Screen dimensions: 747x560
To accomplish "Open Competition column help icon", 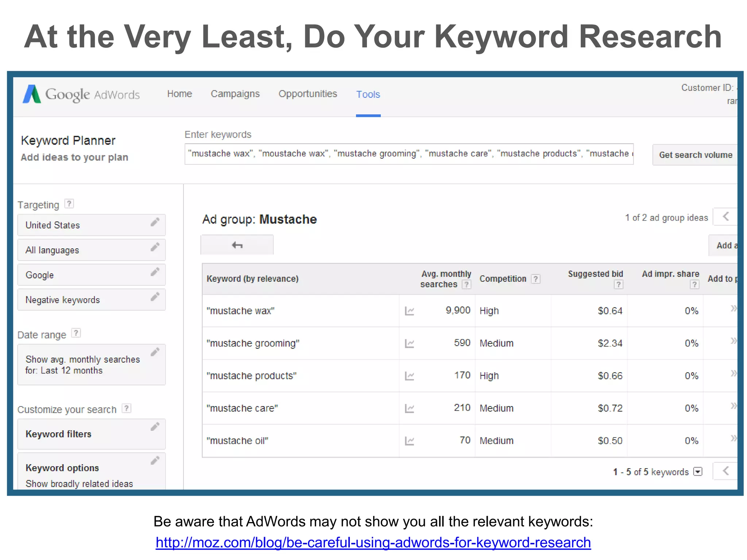I will pyautogui.click(x=535, y=279).
